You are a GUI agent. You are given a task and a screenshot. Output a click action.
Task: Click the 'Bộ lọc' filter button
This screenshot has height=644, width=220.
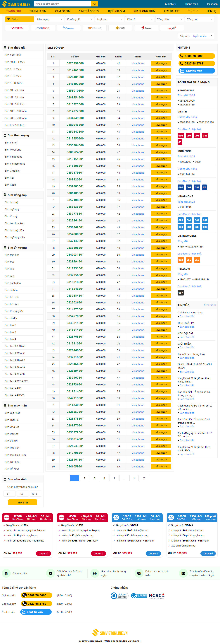coord(20,19)
